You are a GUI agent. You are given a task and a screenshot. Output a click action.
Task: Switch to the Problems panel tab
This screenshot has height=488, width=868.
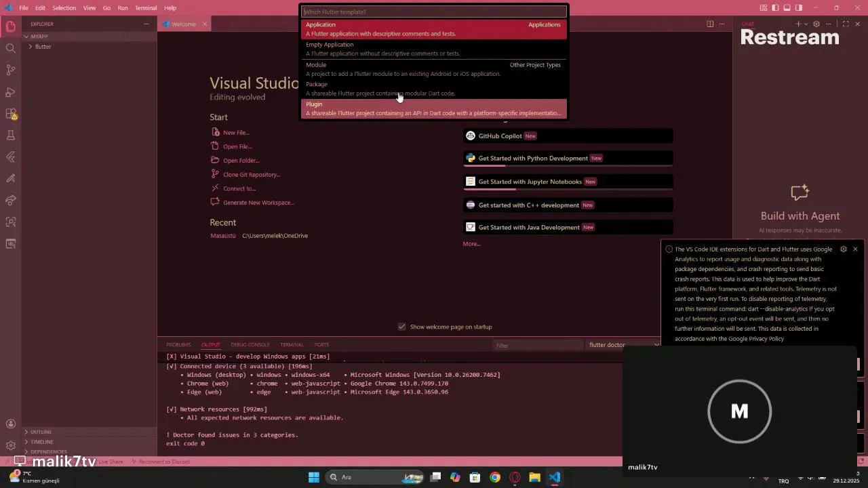(178, 345)
